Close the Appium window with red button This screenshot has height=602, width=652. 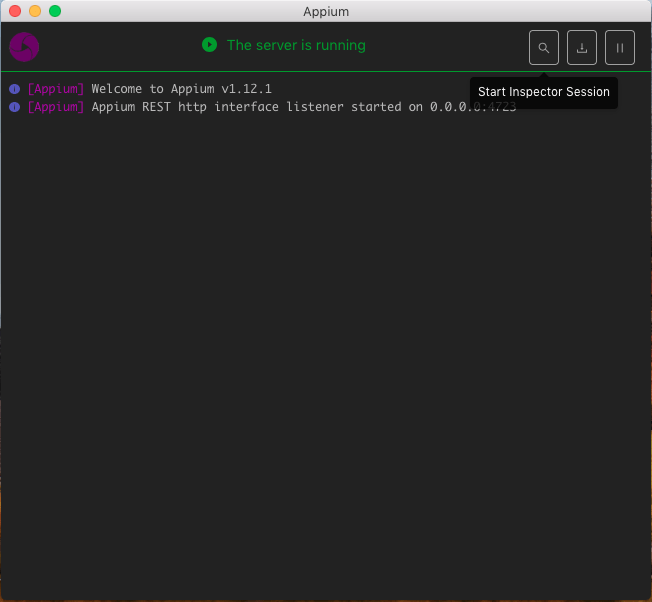(x=15, y=11)
